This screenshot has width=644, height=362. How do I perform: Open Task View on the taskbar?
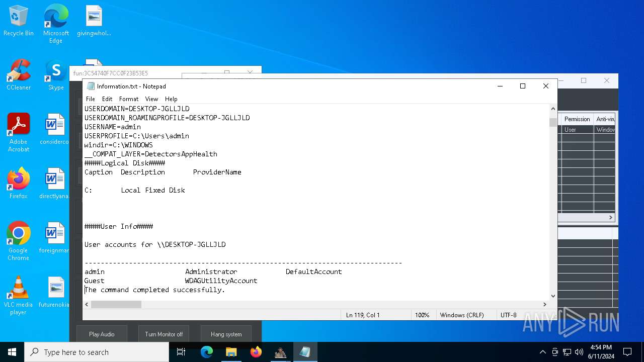click(x=181, y=352)
